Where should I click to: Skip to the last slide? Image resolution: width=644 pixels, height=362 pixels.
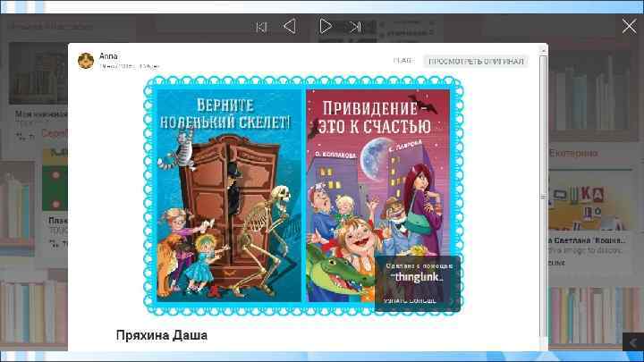(x=356, y=27)
